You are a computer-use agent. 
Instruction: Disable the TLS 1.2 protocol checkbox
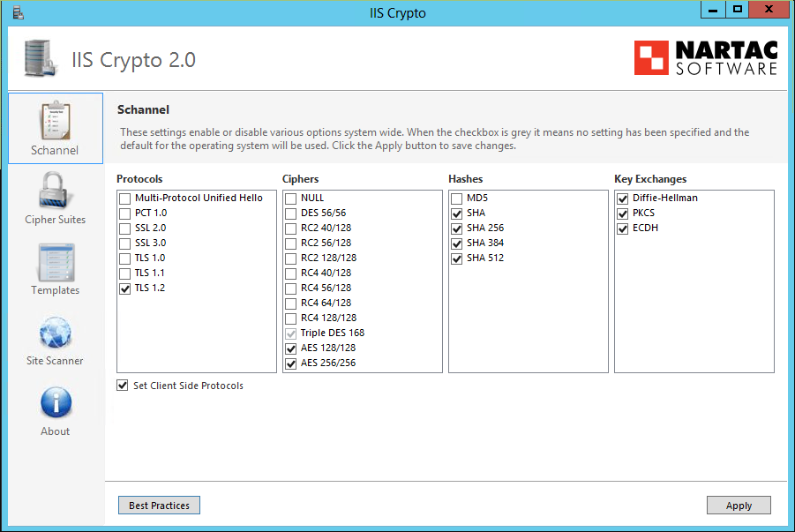[124, 288]
